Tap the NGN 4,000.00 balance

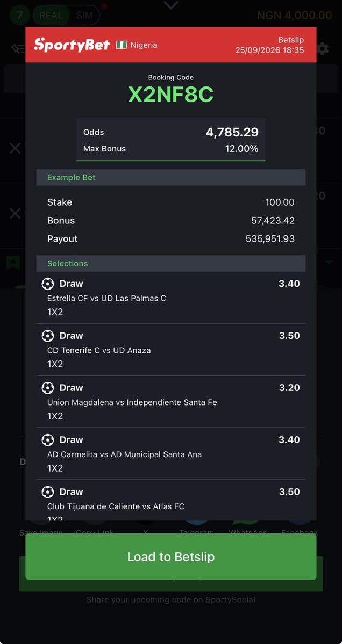(294, 16)
